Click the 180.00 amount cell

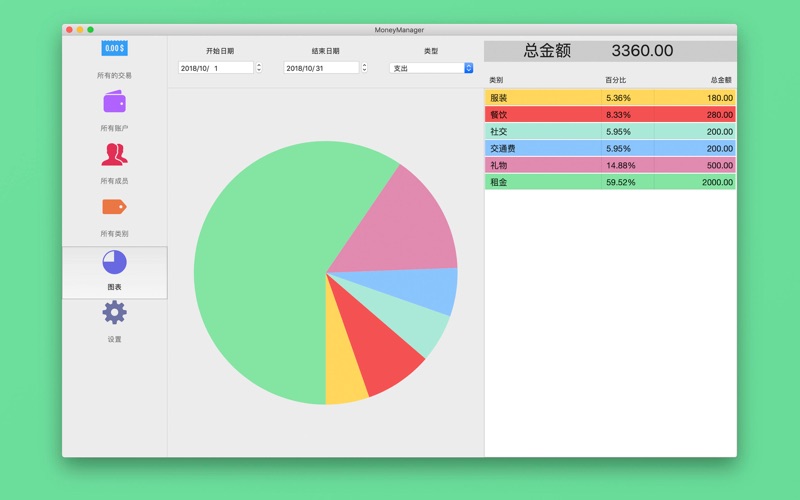720,98
